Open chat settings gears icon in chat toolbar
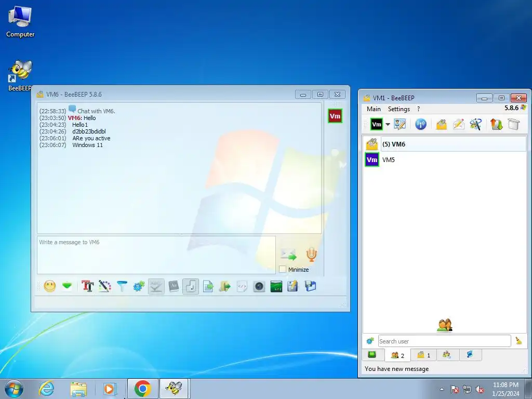 139,286
